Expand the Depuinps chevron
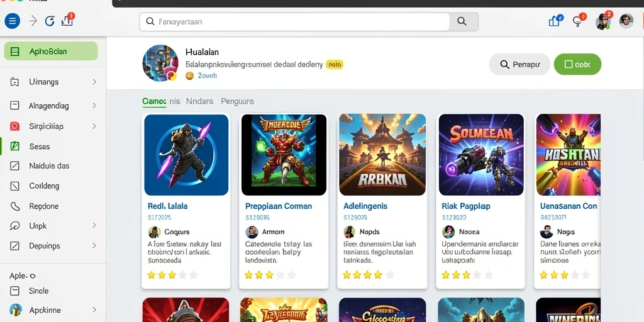The width and height of the screenshot is (644, 322). [94, 246]
